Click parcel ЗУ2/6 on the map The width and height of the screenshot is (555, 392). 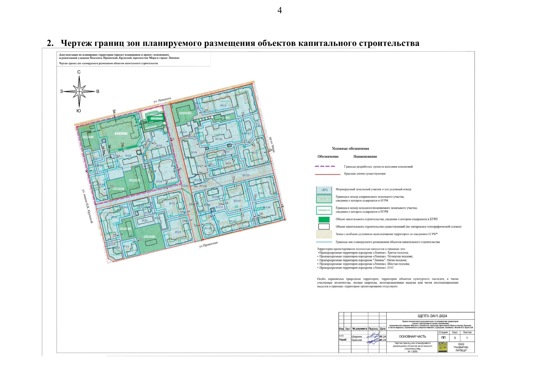tap(144, 220)
